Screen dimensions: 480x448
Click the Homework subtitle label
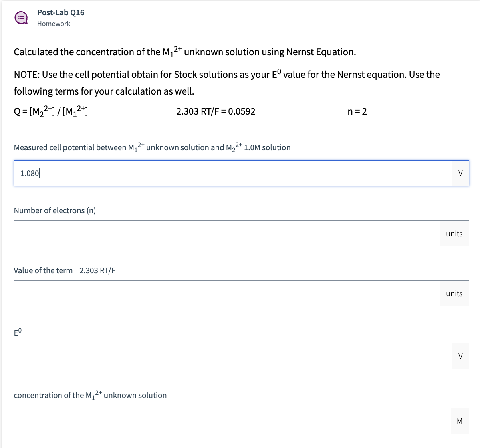(x=54, y=24)
